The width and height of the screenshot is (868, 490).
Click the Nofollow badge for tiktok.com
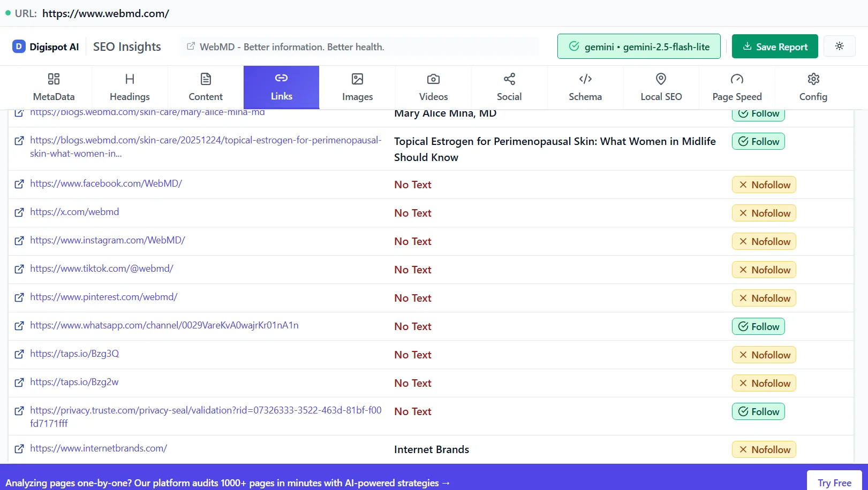coord(764,270)
